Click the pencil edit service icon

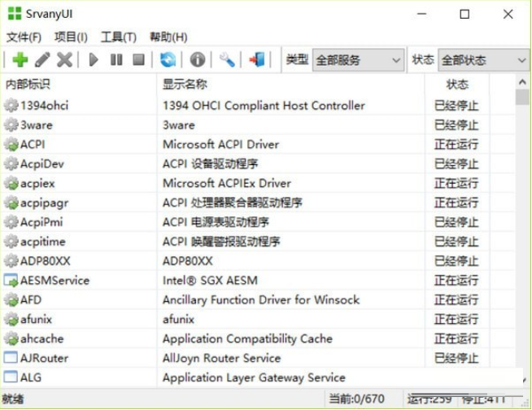coord(42,60)
